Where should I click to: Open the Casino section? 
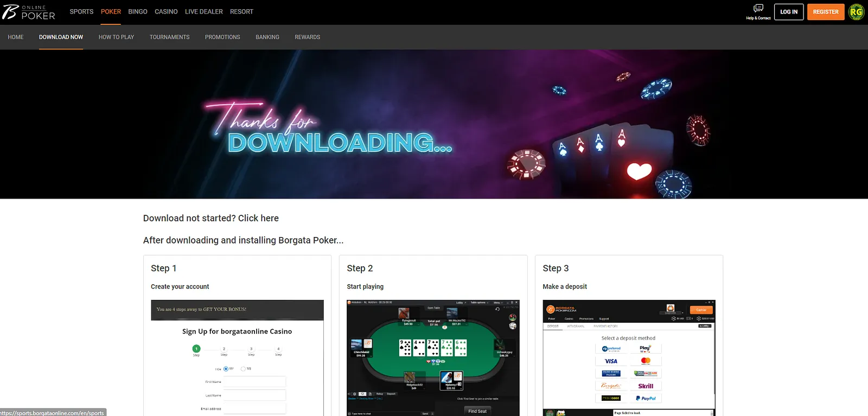coord(166,11)
